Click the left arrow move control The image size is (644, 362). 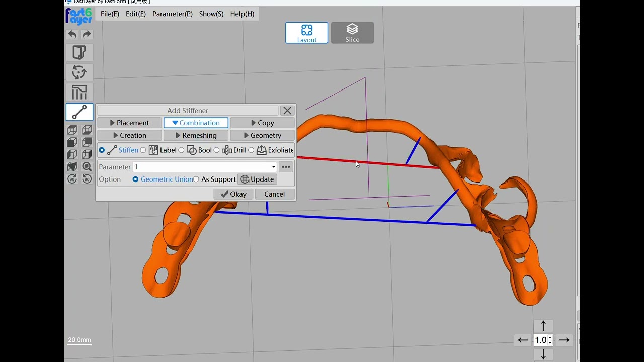pyautogui.click(x=523, y=340)
